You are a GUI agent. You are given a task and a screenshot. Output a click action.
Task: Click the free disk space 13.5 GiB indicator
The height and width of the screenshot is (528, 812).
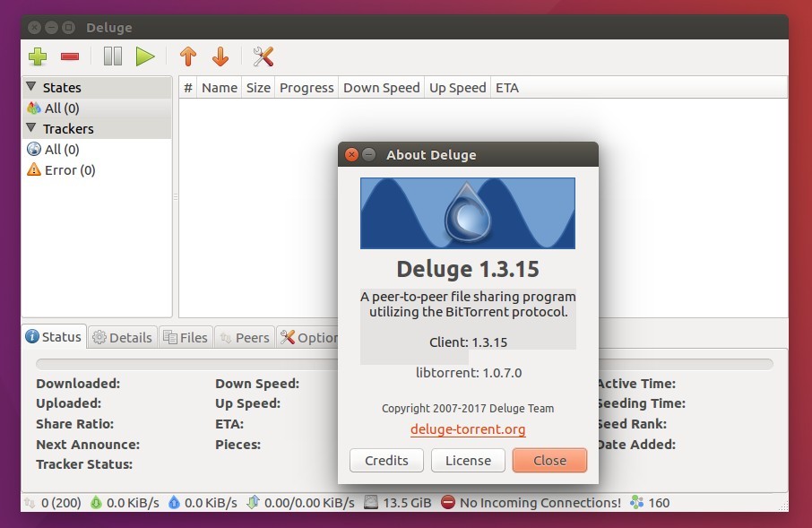[398, 503]
